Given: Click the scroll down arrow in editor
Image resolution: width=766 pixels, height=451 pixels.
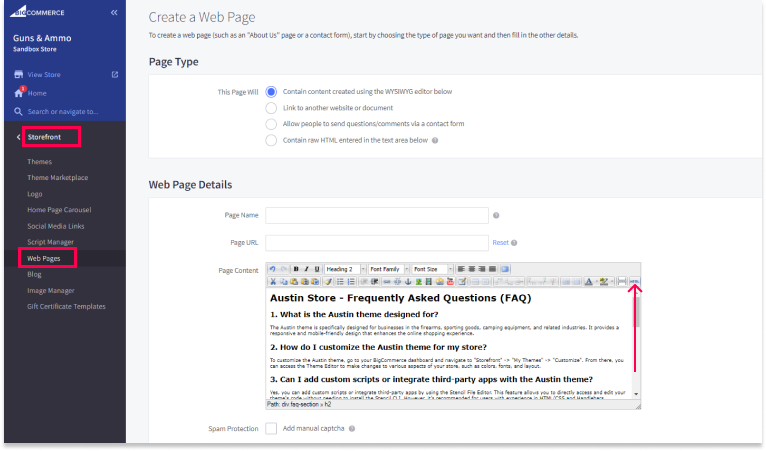Looking at the screenshot, I should pyautogui.click(x=637, y=394).
